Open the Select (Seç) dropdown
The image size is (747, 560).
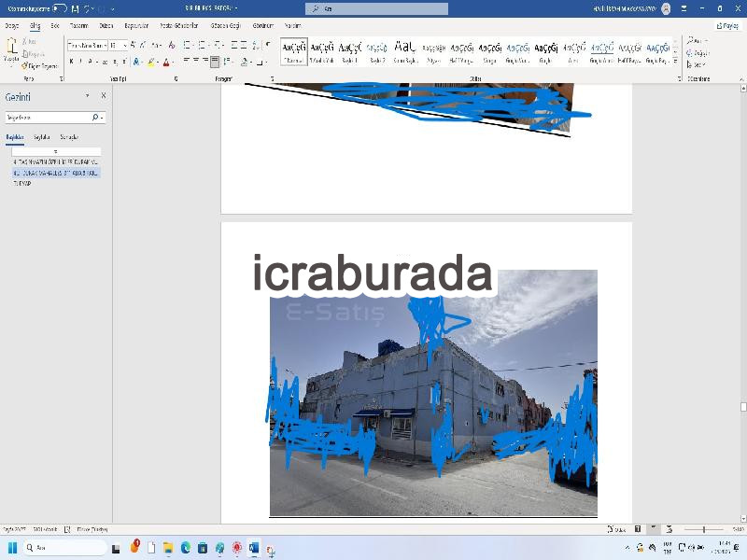pyautogui.click(x=697, y=64)
